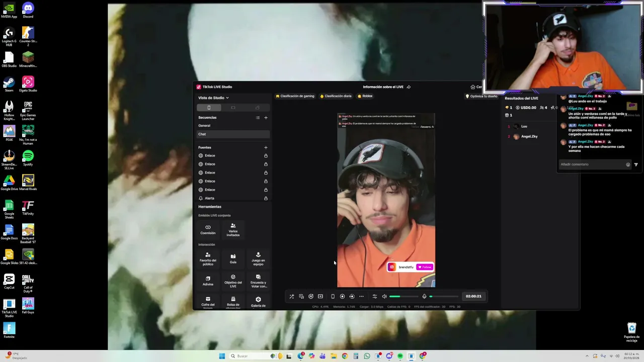Expand the Vista de Studio dropdown
Screen dimensions: 644x362
pos(213,98)
